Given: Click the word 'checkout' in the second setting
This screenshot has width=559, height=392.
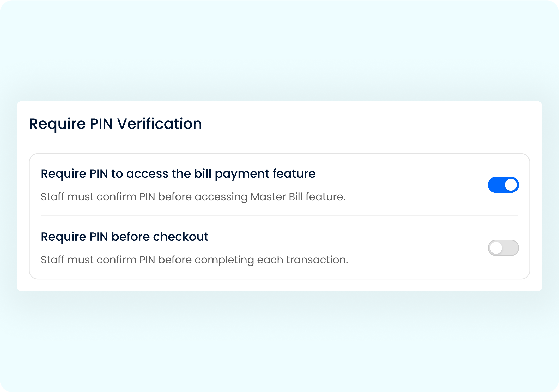Looking at the screenshot, I should coord(180,237).
